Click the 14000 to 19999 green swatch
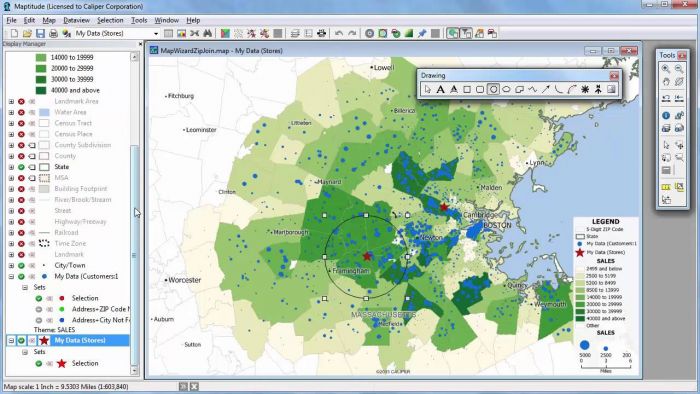This screenshot has width=700, height=394. pos(41,58)
